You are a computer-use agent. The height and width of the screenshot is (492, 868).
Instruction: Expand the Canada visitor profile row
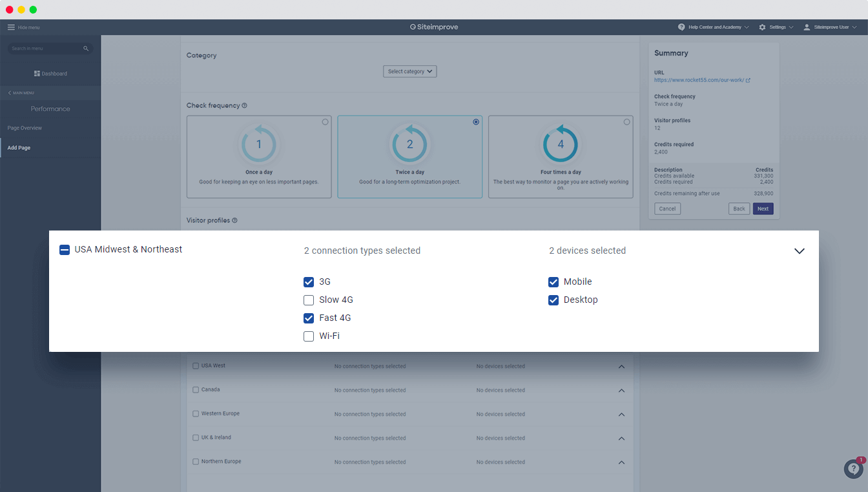[x=621, y=391]
